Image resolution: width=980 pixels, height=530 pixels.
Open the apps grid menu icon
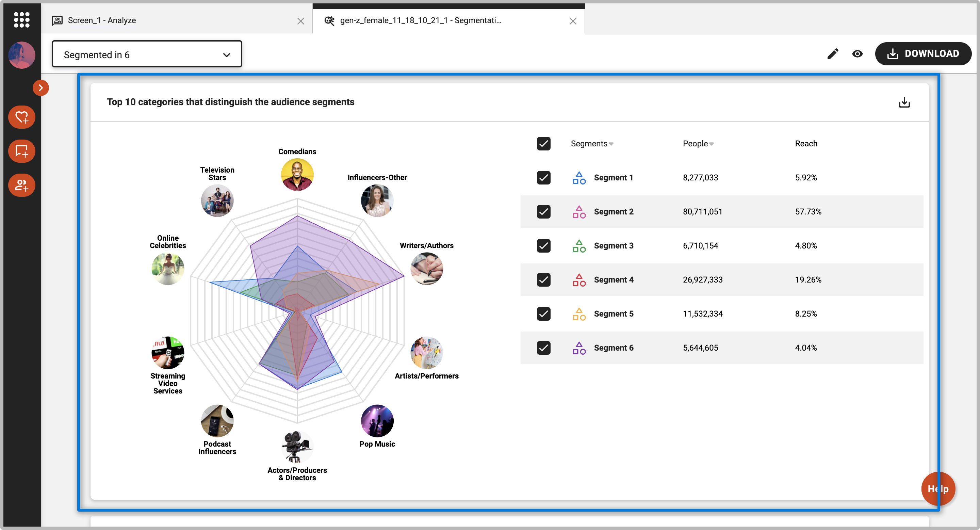pyautogui.click(x=22, y=20)
